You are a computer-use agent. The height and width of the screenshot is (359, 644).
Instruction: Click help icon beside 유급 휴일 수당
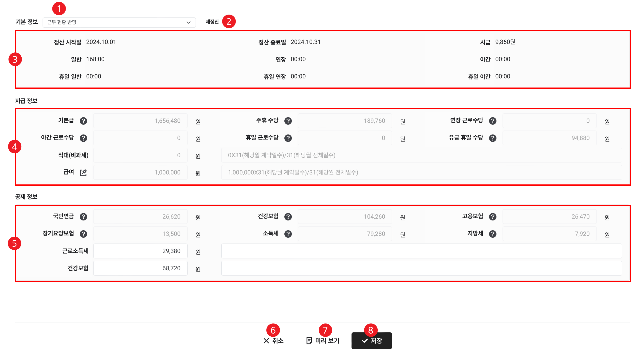[x=492, y=138]
